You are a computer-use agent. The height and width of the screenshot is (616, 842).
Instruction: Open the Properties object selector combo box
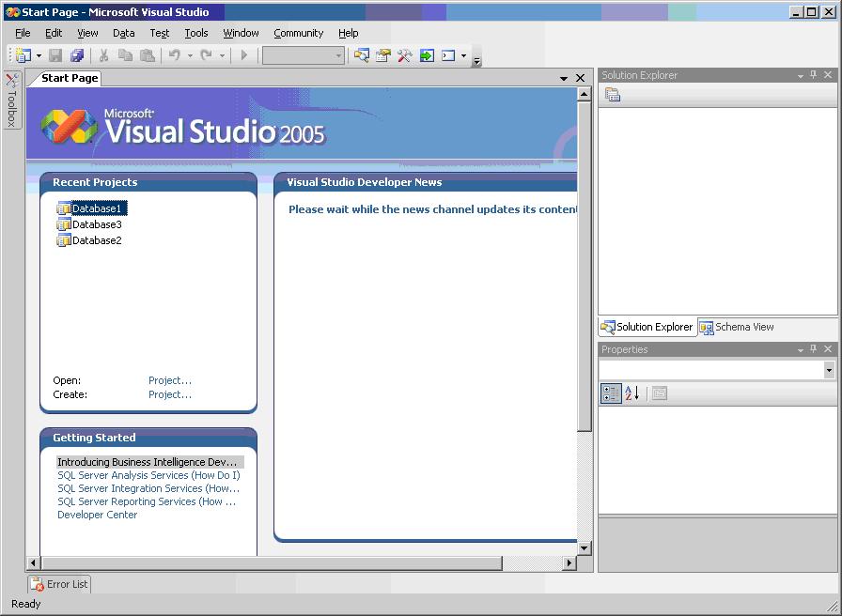717,370
